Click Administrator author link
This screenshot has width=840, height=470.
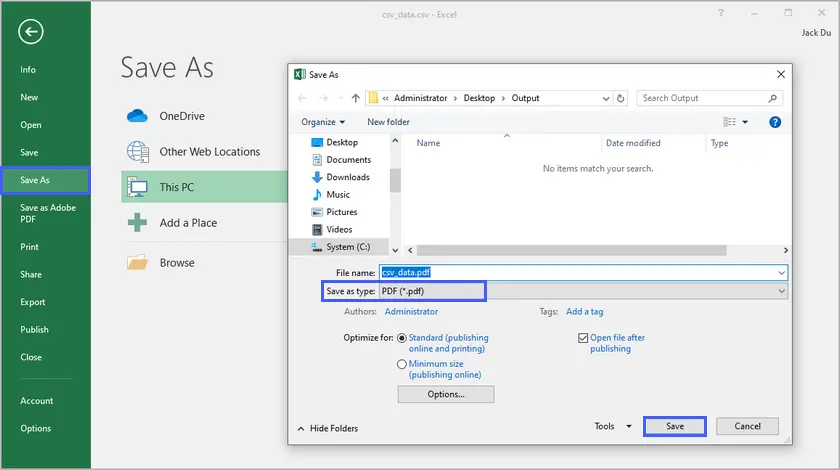411,311
